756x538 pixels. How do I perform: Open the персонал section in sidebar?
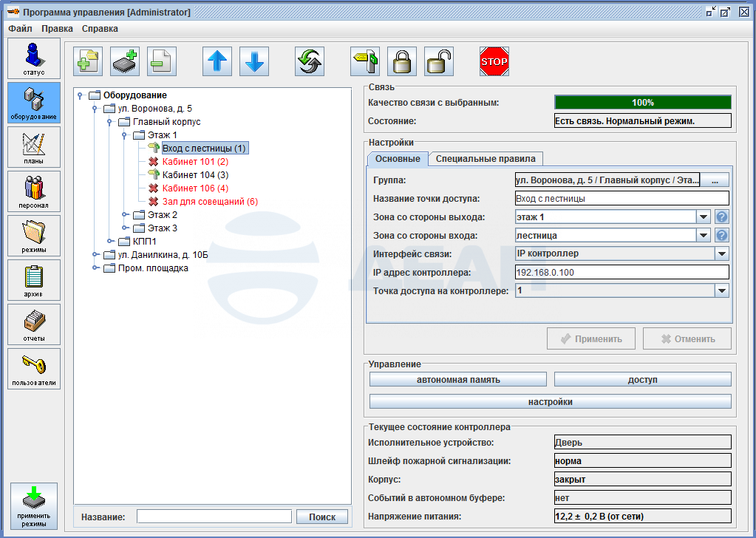click(34, 191)
